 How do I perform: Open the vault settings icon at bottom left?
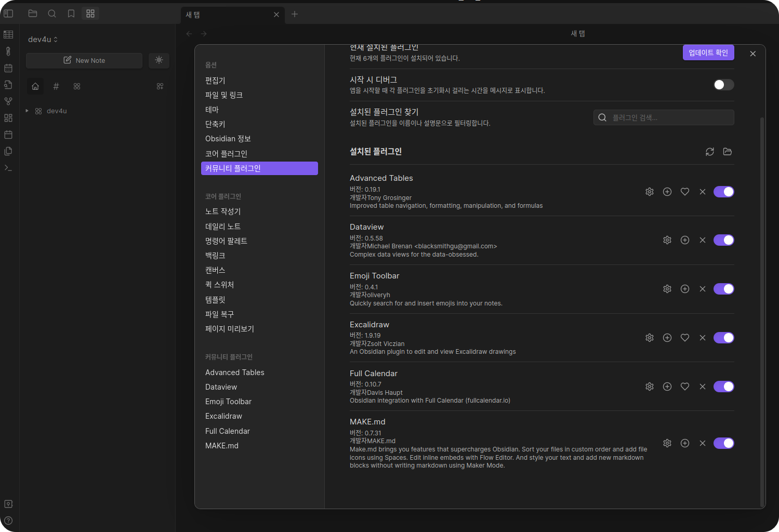pyautogui.click(x=8, y=504)
